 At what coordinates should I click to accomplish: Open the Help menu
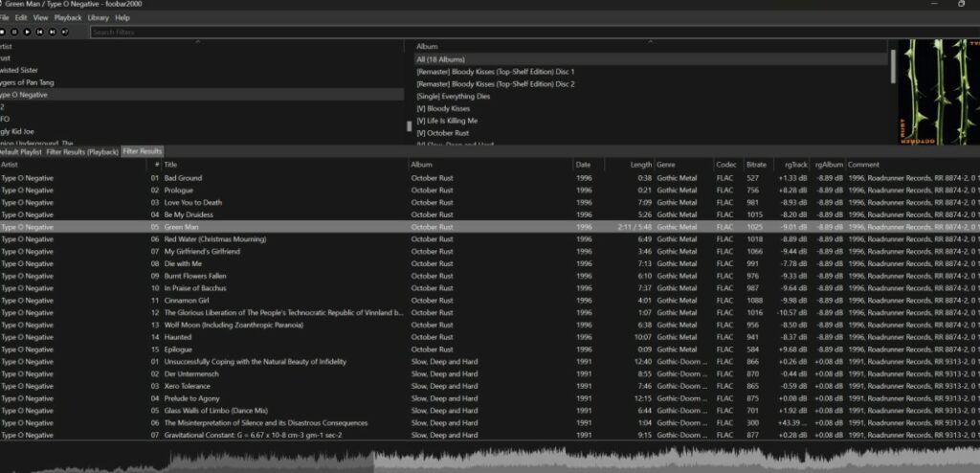pos(122,18)
